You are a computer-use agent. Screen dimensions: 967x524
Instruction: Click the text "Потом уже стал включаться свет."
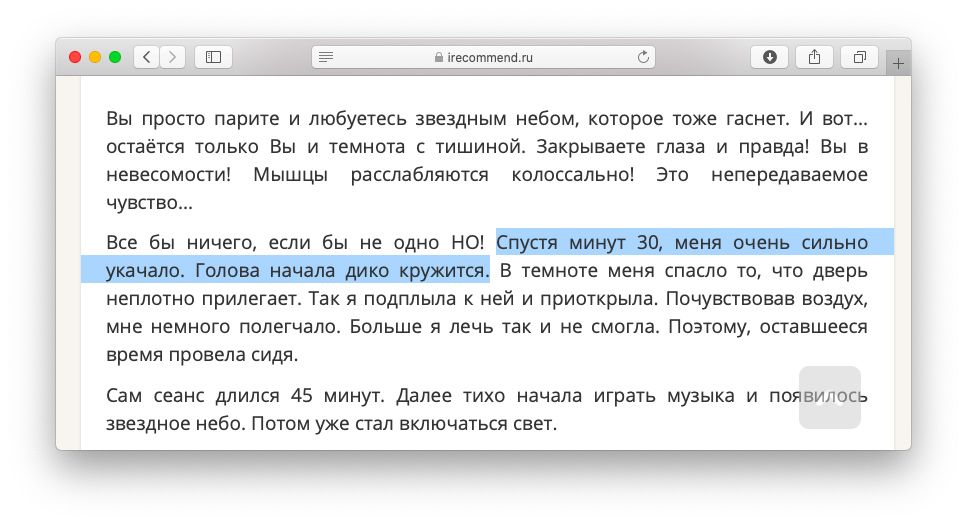point(404,424)
